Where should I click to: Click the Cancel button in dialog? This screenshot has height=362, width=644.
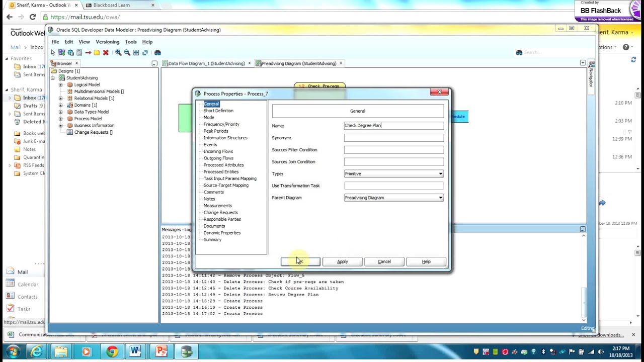tap(384, 262)
